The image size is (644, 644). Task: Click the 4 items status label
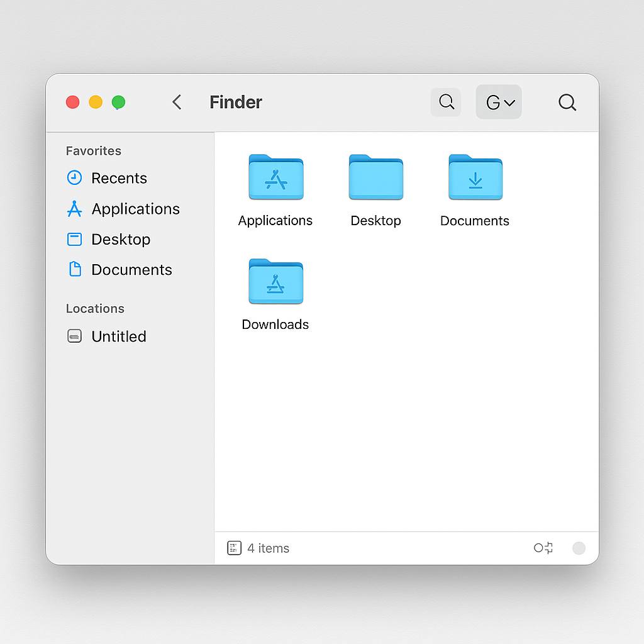coord(268,548)
